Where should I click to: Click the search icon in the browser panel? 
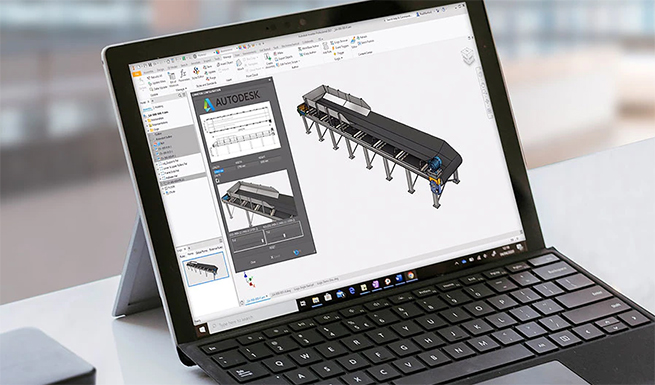pos(180,96)
